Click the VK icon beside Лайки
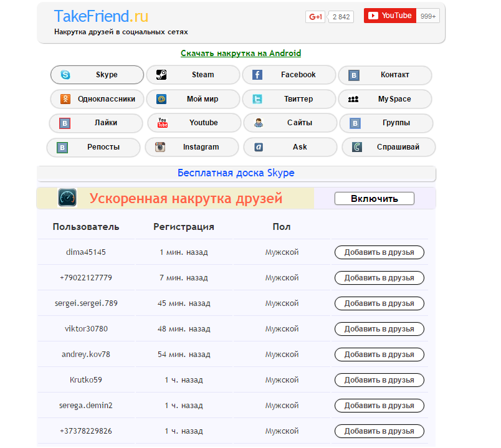The image size is (501, 448). pos(65,123)
